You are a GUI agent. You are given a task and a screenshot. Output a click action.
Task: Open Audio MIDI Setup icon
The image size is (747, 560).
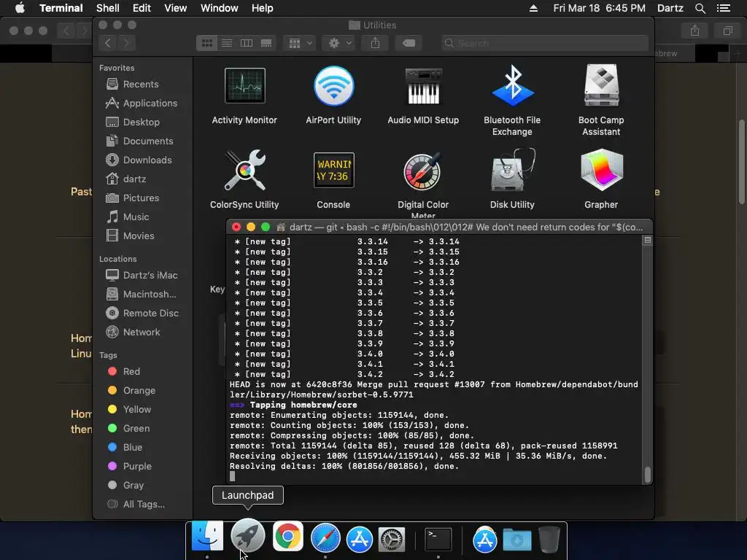[x=423, y=86]
